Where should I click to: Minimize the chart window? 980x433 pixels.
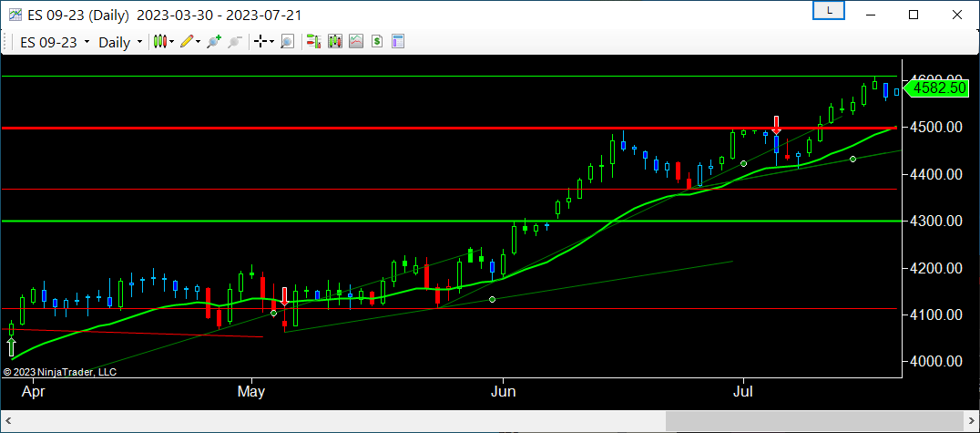(x=871, y=15)
